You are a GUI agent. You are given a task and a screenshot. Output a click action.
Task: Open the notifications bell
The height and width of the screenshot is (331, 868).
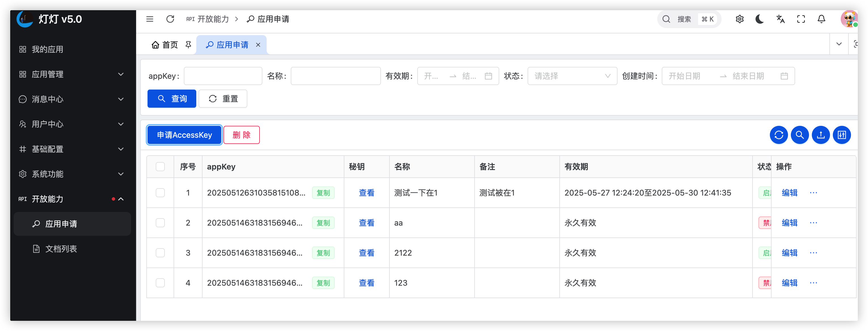pos(821,19)
